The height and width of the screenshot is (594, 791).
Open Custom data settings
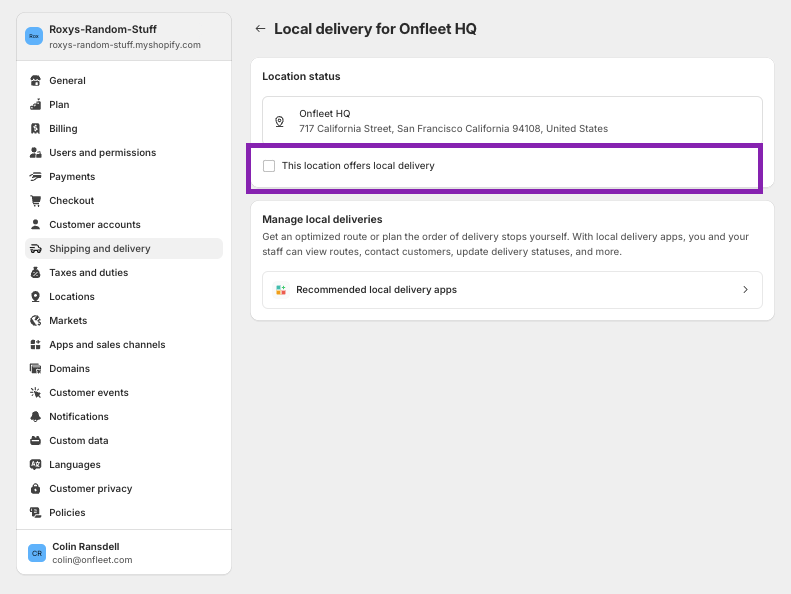point(124,441)
